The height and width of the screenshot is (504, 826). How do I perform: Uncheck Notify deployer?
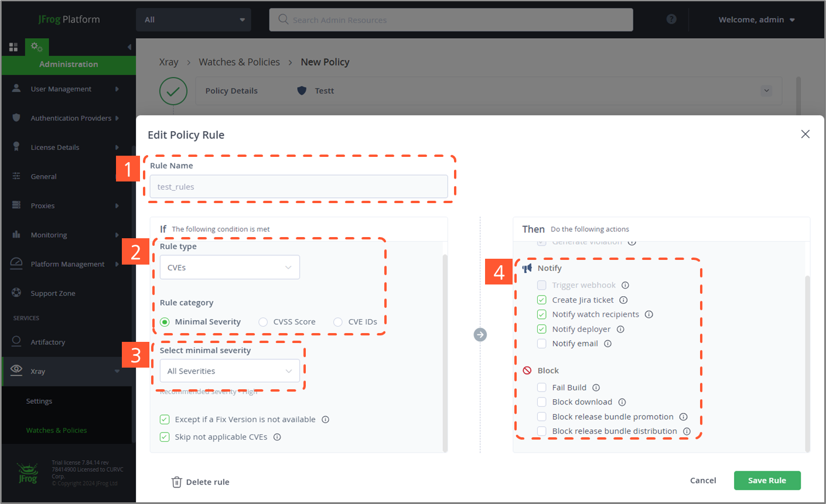tap(542, 329)
